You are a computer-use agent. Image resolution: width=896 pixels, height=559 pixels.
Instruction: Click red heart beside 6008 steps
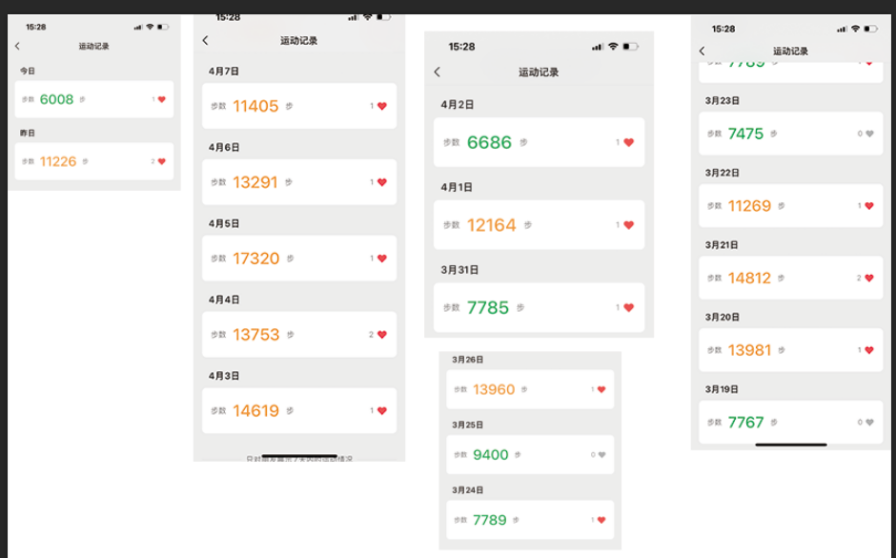(162, 99)
